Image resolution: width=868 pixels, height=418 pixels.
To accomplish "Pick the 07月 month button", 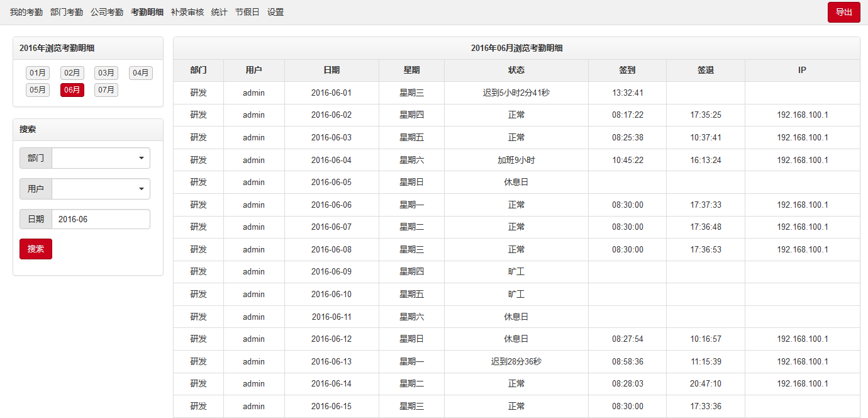I will pyautogui.click(x=106, y=90).
